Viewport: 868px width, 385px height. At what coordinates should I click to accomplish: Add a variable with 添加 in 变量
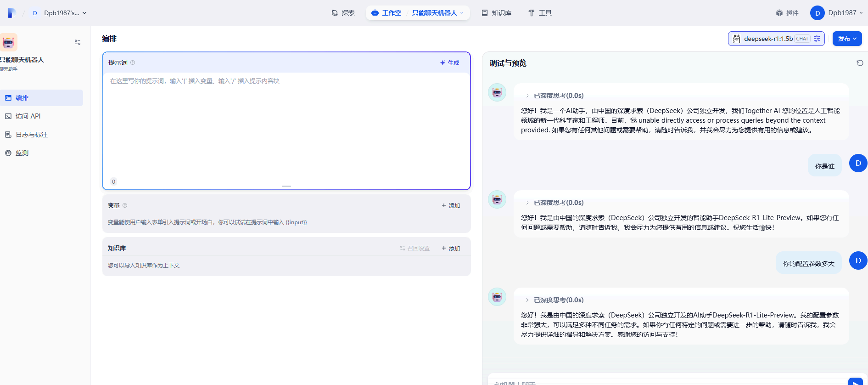coord(451,205)
